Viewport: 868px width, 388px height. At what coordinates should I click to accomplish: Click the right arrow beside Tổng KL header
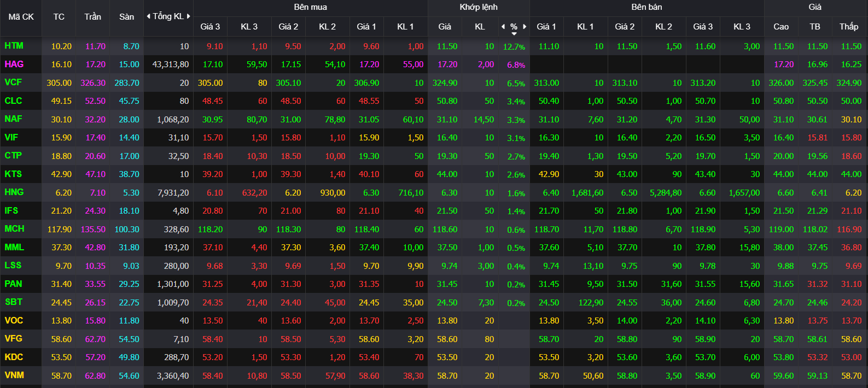[x=189, y=16]
